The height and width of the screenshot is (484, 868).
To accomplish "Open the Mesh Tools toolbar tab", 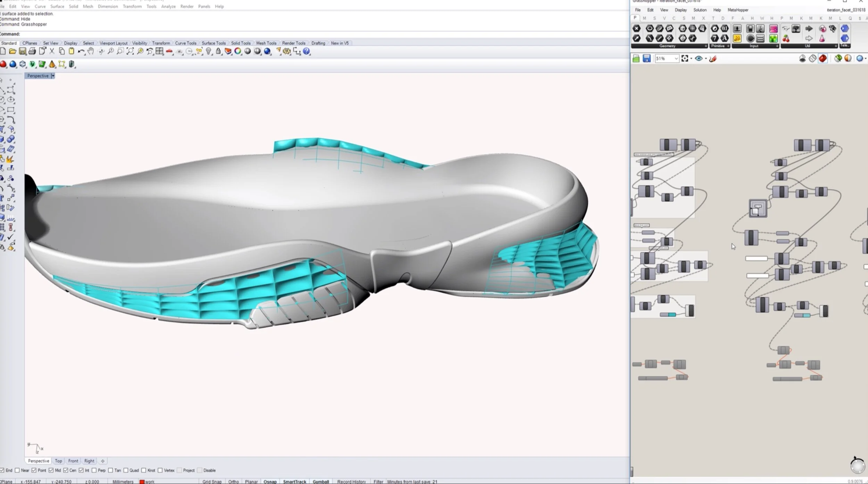I will click(266, 43).
